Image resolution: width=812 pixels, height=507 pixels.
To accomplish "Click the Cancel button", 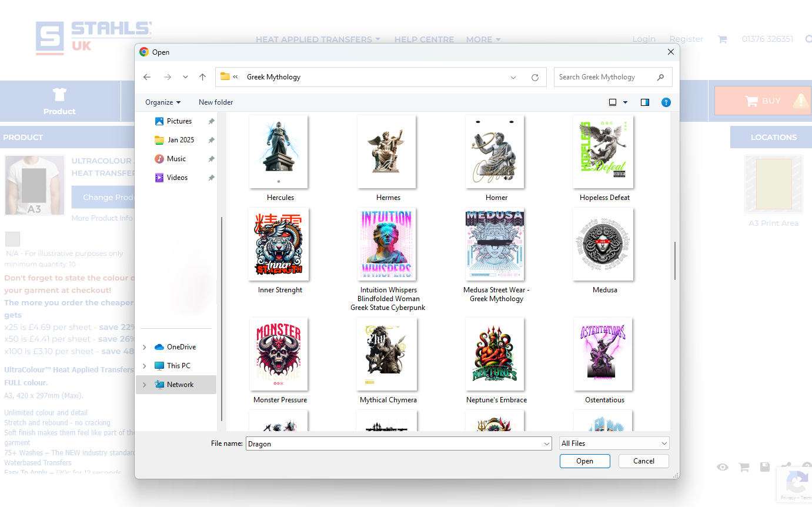I will click(x=643, y=461).
